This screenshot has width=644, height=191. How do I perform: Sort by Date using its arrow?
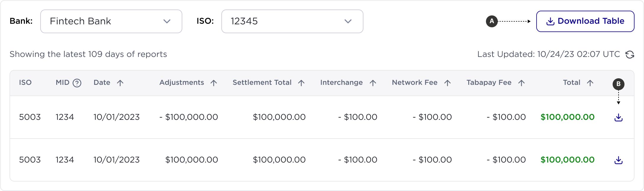[120, 83]
